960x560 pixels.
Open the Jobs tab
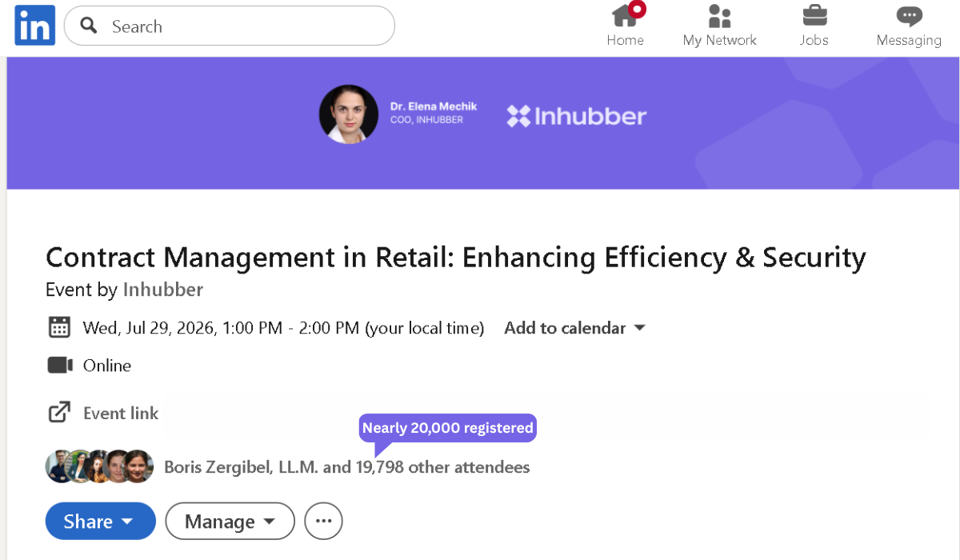coord(814,26)
